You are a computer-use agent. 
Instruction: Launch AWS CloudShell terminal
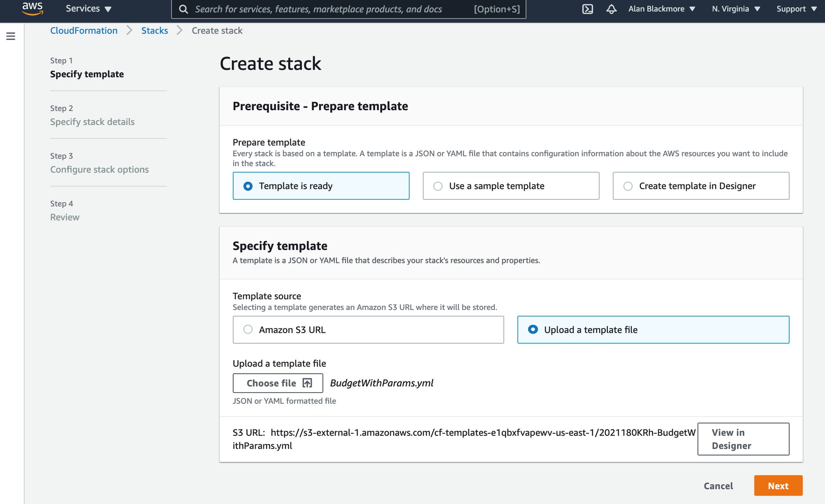click(x=587, y=8)
